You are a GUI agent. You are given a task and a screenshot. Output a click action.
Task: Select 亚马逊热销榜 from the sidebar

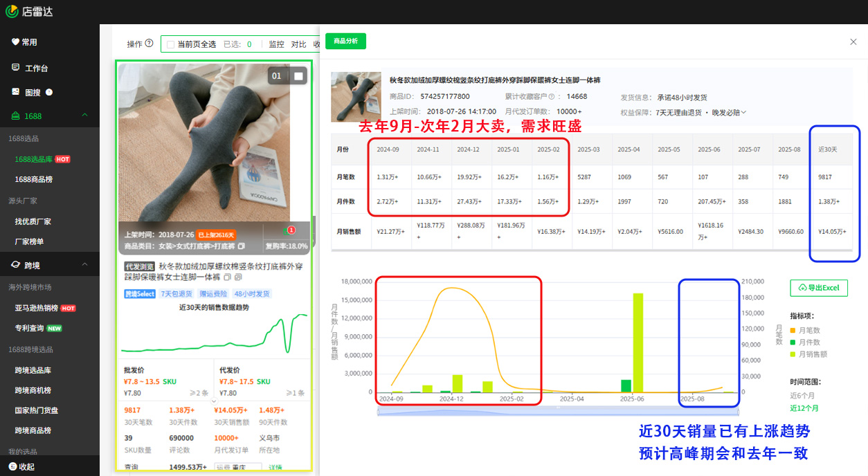pos(37,308)
